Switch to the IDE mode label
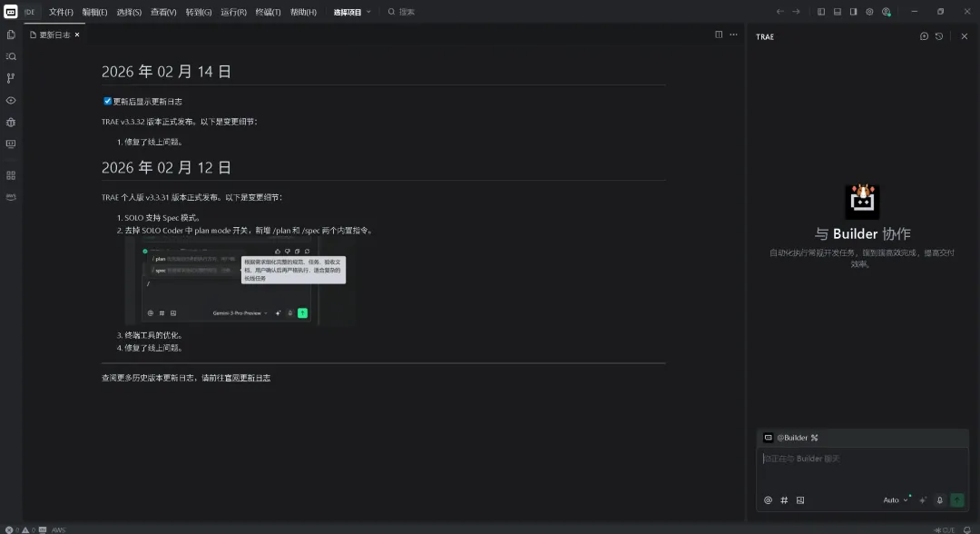Screen dimensions: 980x534 [29, 12]
